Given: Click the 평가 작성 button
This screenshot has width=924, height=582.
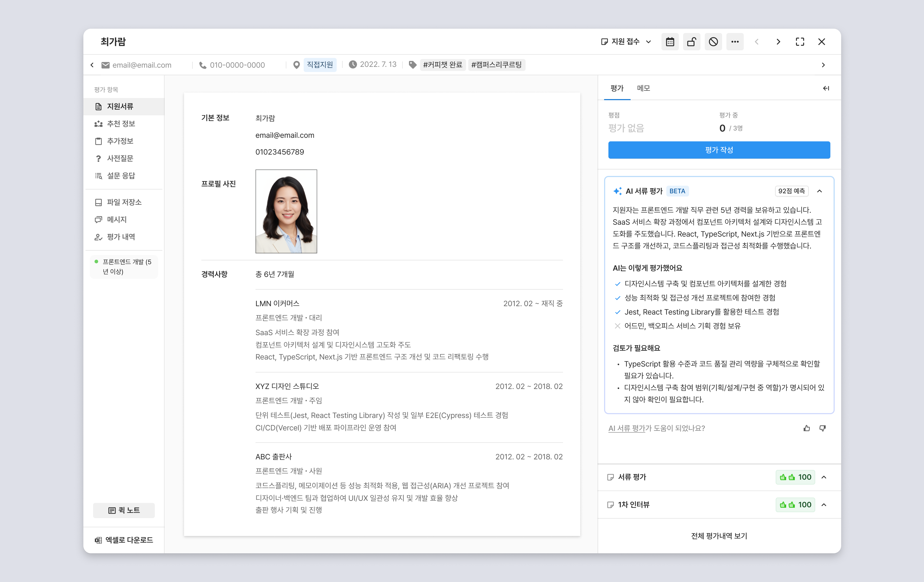Looking at the screenshot, I should pyautogui.click(x=719, y=150).
